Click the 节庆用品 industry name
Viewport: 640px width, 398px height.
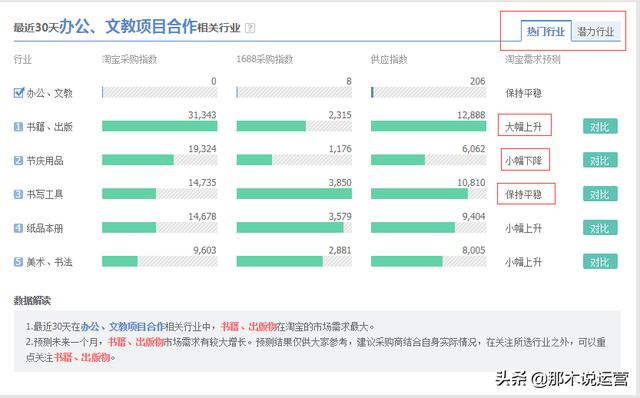[x=45, y=160]
